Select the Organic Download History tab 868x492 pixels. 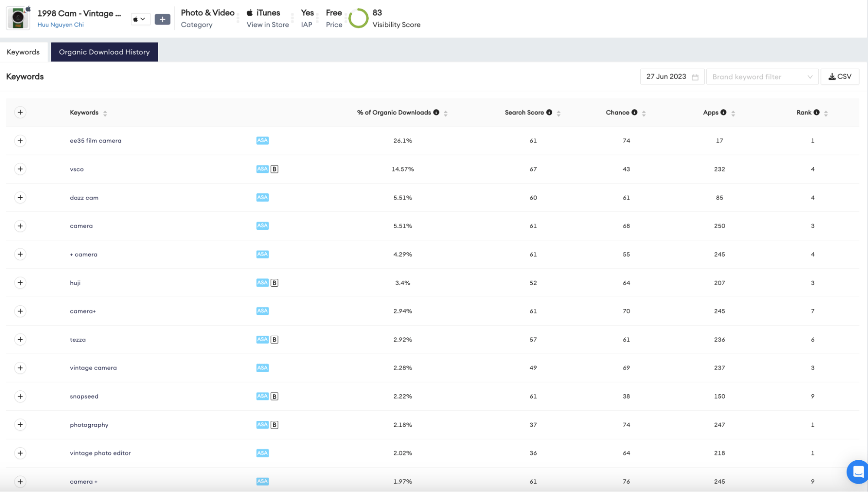click(x=104, y=52)
